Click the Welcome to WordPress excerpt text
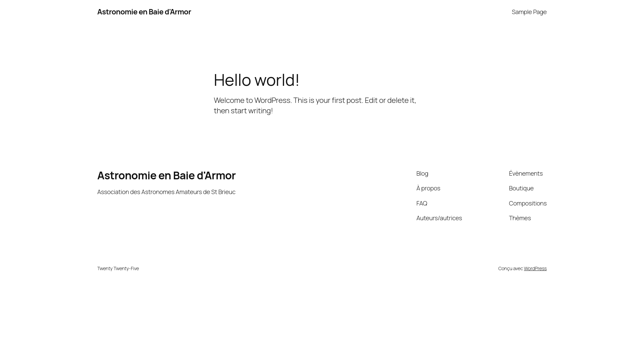The height and width of the screenshot is (362, 644). click(x=315, y=105)
